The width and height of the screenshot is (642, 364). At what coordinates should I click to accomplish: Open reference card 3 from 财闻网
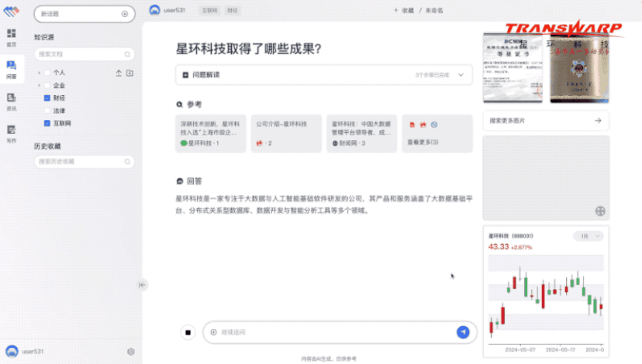click(361, 133)
